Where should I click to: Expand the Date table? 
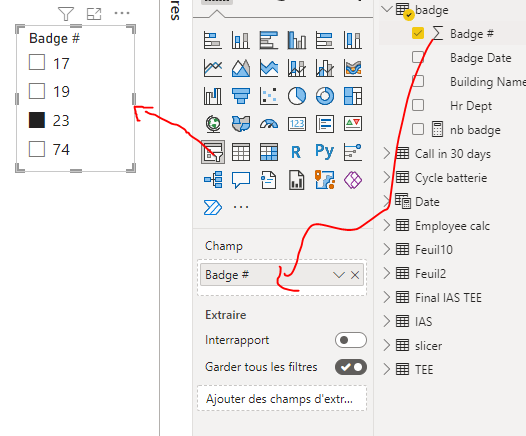click(387, 201)
